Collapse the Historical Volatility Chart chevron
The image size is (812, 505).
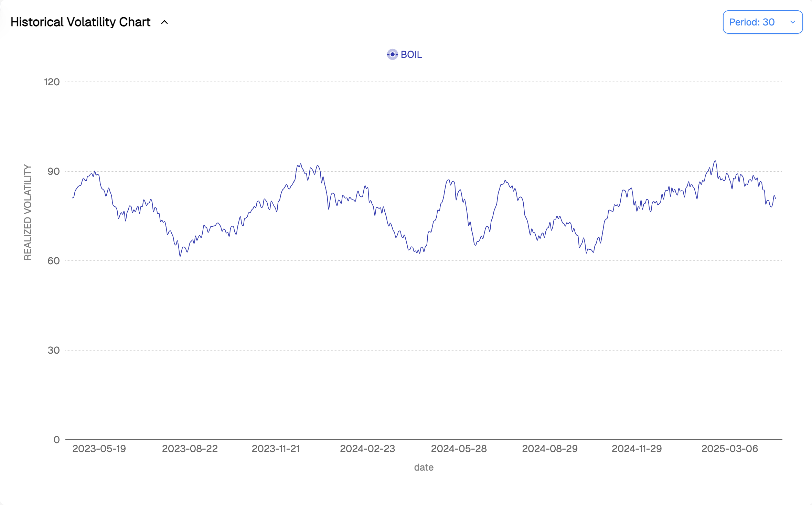[x=164, y=22]
